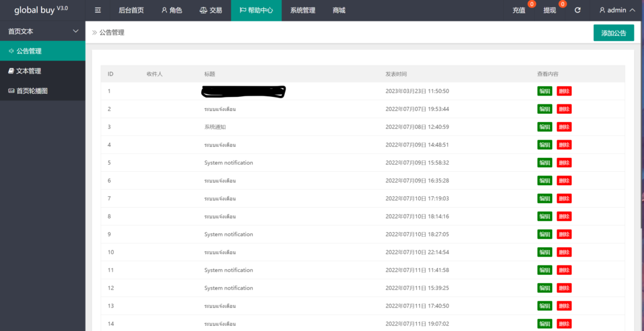The image size is (644, 331).
Task: Switch to the 帮助中心 tab
Action: click(256, 10)
